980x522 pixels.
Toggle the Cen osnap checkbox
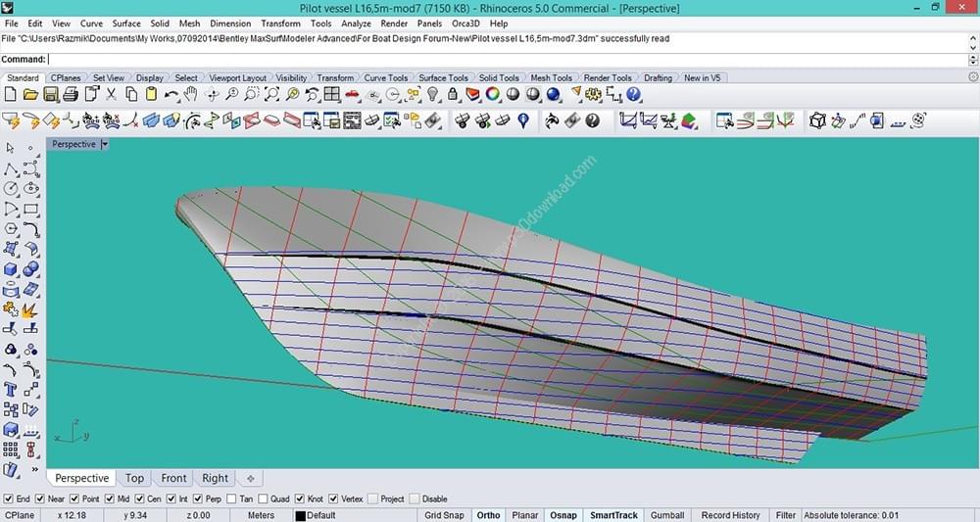(139, 498)
